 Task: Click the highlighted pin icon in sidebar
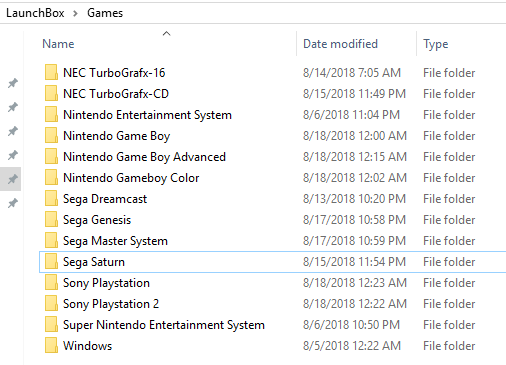coord(13,179)
